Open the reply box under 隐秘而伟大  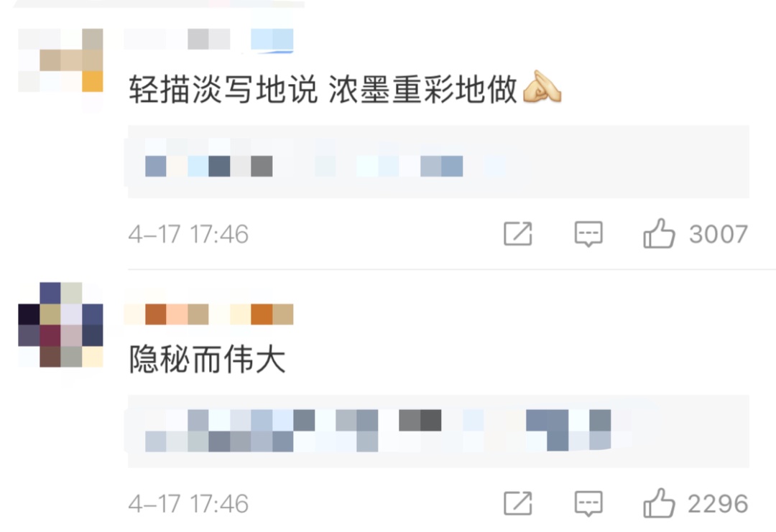coord(438,431)
